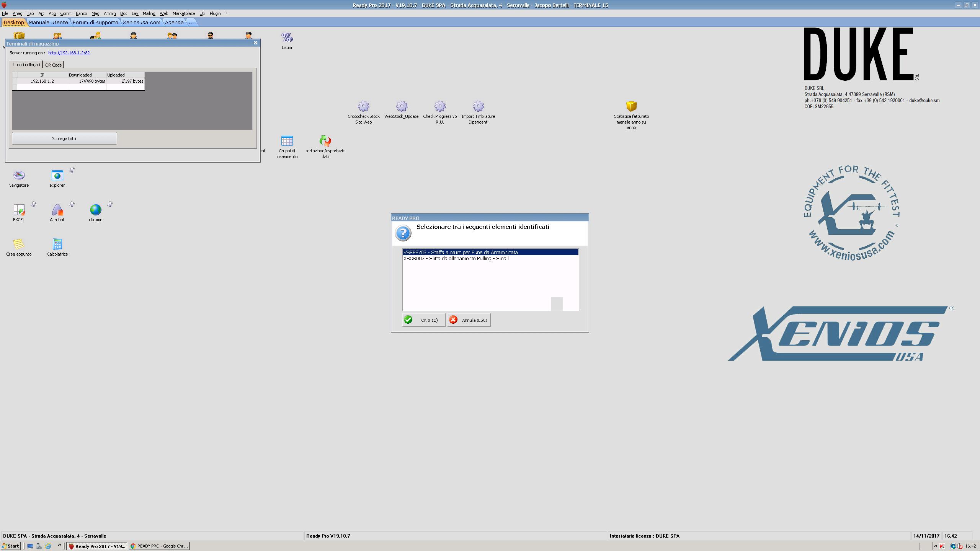
Task: Launch the explorer desktop shortcut
Action: (57, 175)
